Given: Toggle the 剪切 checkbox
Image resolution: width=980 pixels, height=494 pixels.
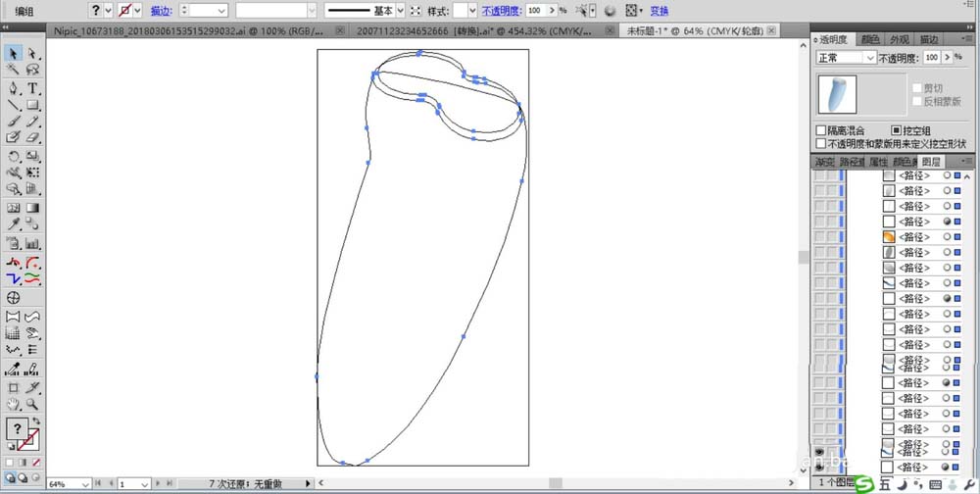Looking at the screenshot, I should tap(917, 88).
